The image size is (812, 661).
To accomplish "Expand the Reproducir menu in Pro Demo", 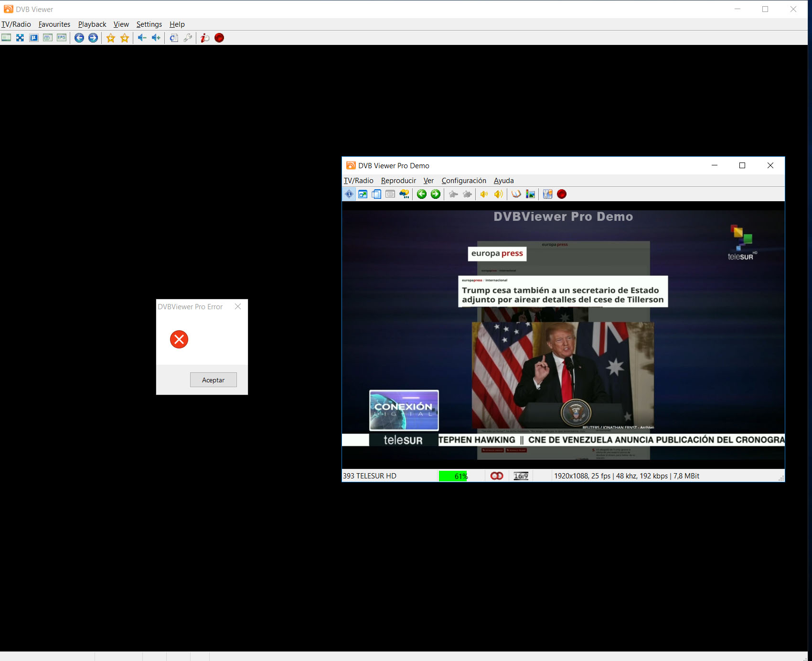I will point(398,181).
